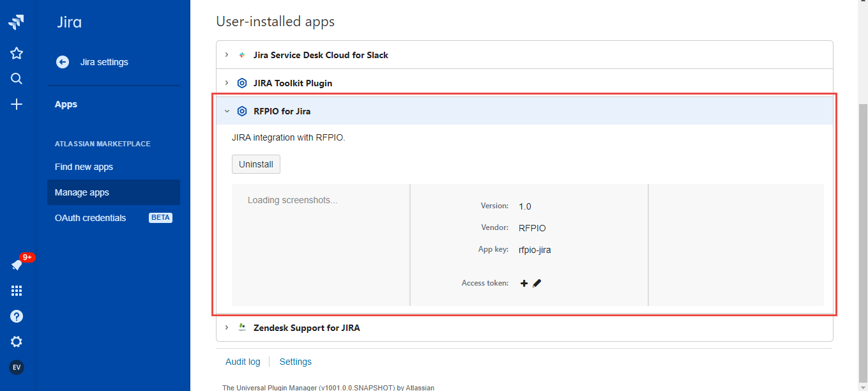Click the Apps heading in sidebar
This screenshot has height=391, width=868.
[x=66, y=104]
